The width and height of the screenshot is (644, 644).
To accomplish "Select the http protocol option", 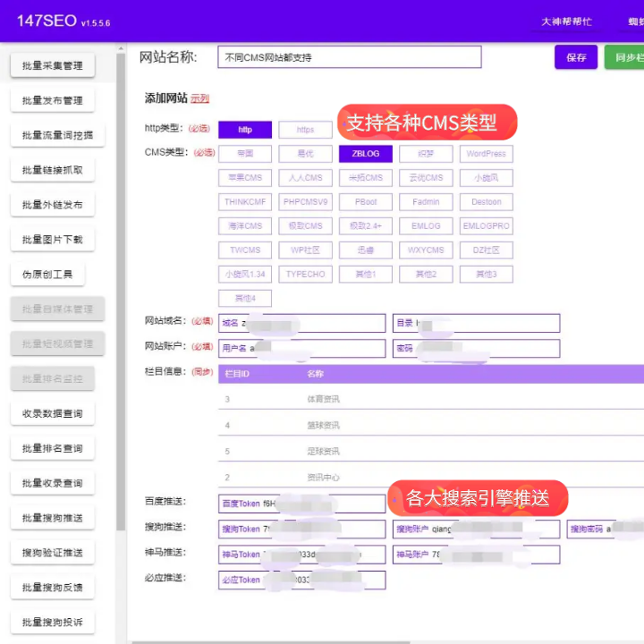I will click(x=245, y=130).
